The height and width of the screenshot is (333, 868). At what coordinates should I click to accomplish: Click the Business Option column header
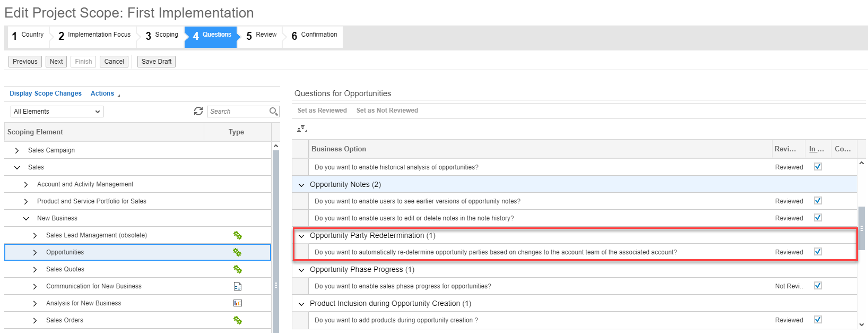tap(540, 149)
